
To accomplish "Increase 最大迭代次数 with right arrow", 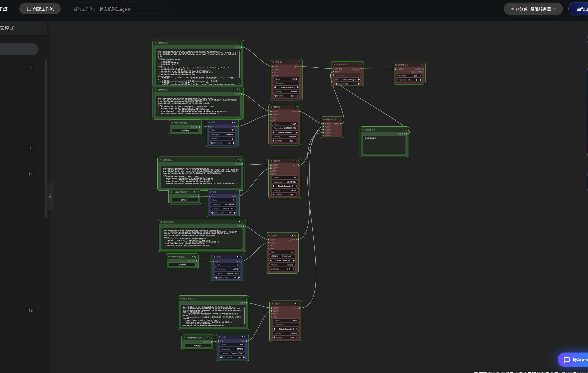I will (359, 84).
